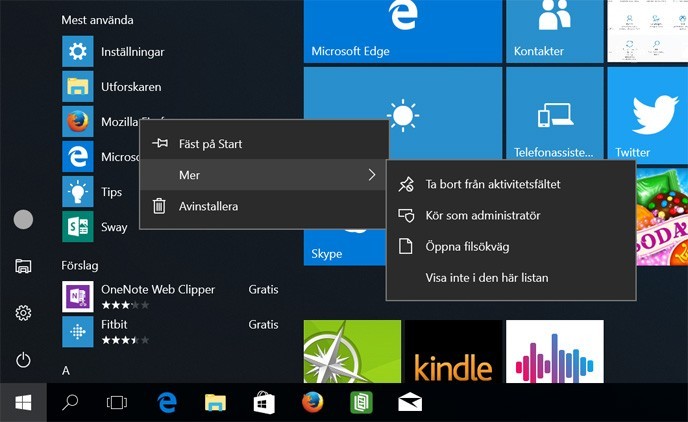The image size is (688, 422).
Task: Open the Microsoft Edge live tile
Action: pos(403,31)
